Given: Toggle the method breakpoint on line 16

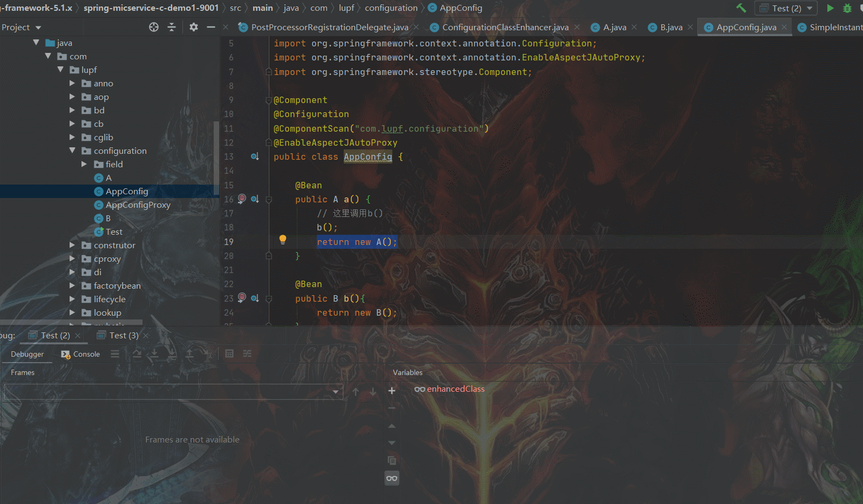Looking at the screenshot, I should point(242,199).
